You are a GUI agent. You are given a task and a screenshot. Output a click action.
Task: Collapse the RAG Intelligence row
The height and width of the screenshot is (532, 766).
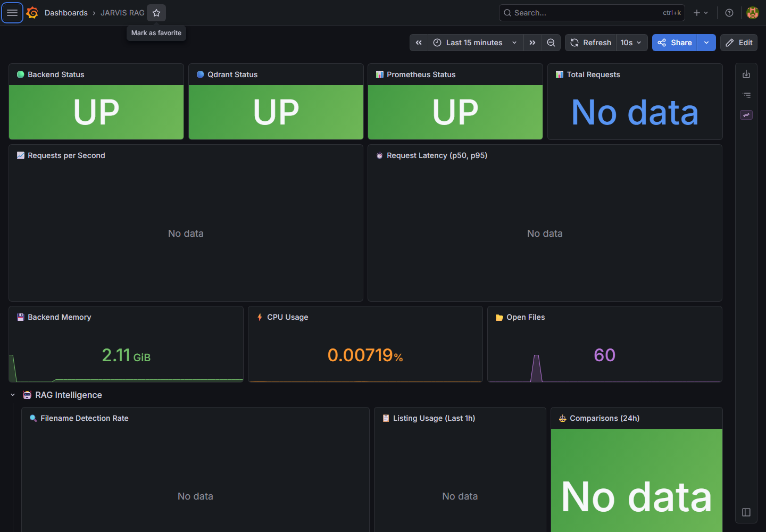tap(13, 395)
